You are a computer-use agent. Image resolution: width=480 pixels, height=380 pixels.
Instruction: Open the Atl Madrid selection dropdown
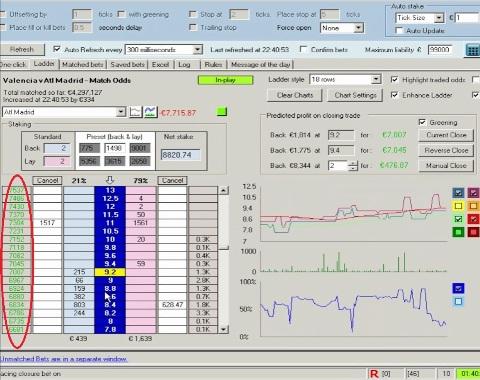click(x=121, y=112)
